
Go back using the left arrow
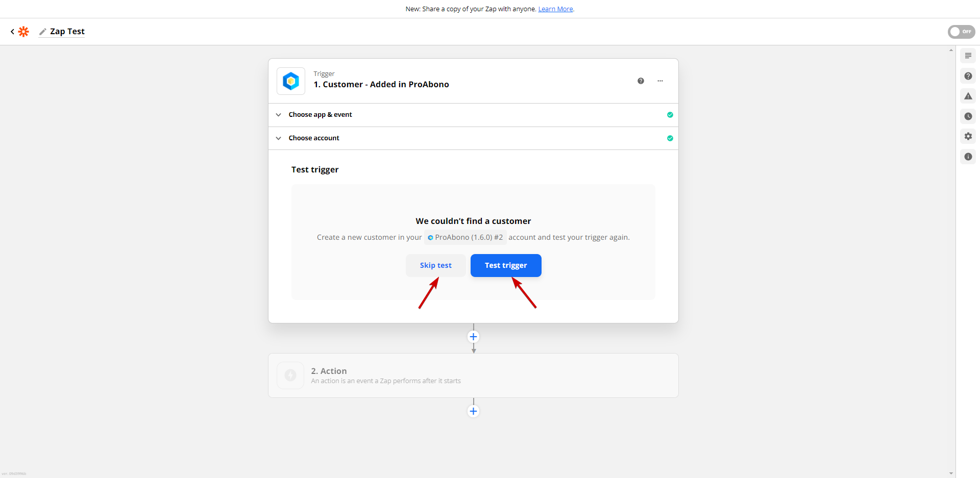(12, 32)
